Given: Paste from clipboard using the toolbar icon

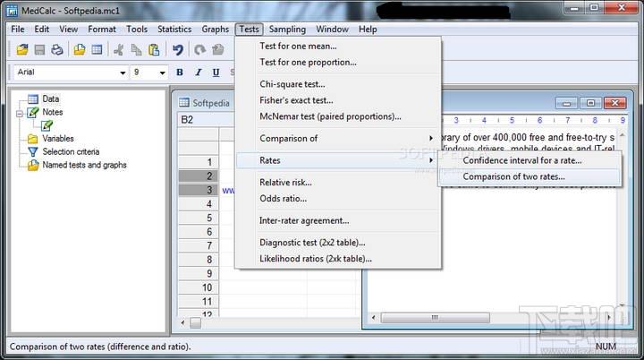Looking at the screenshot, I should pos(154,50).
